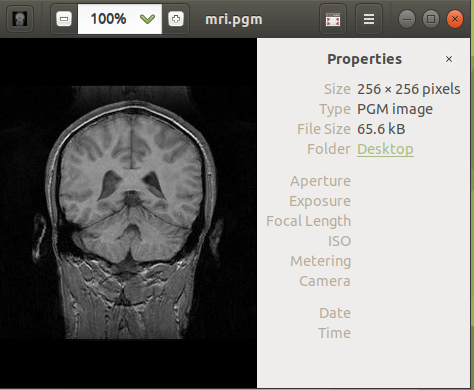Click the ISO label
The height and width of the screenshot is (390, 474).
coord(339,241)
